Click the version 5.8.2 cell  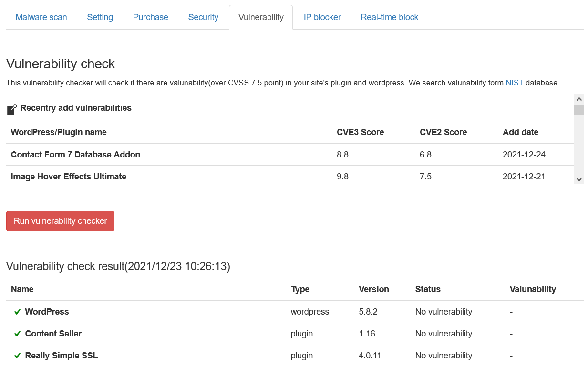[x=368, y=312]
